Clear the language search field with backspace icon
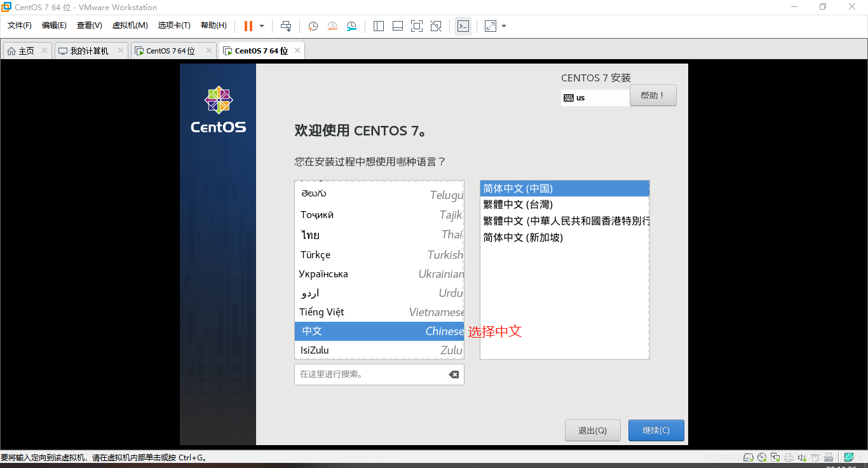Image resolution: width=868 pixels, height=468 pixels. pos(454,375)
